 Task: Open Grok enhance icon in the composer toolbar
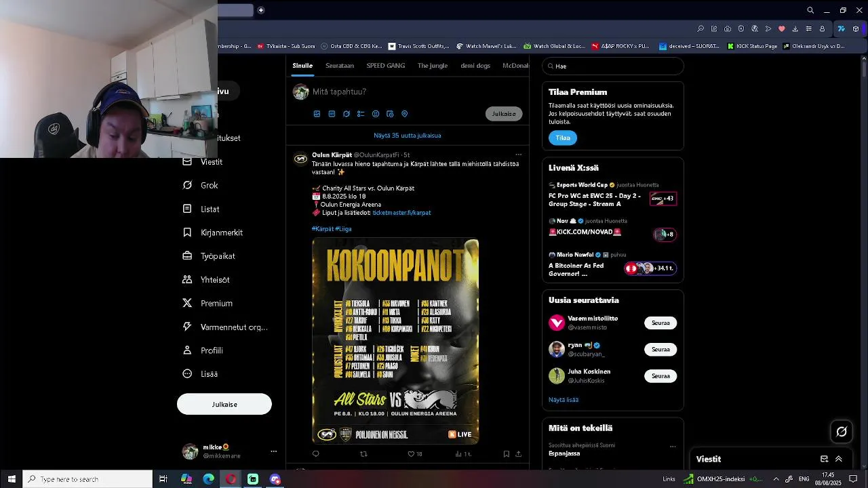click(347, 114)
